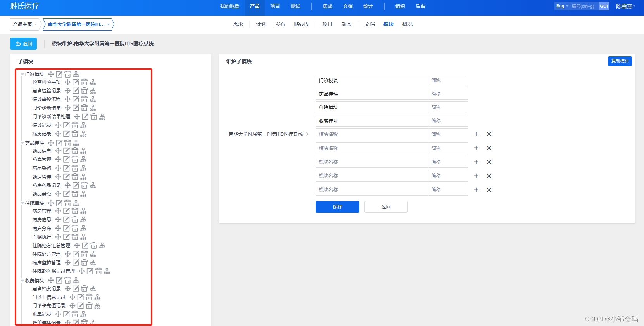Screen dimensions: 644x326
Task: Edit the 门诊卡信息记录 module
Action: pyautogui.click(x=81, y=297)
